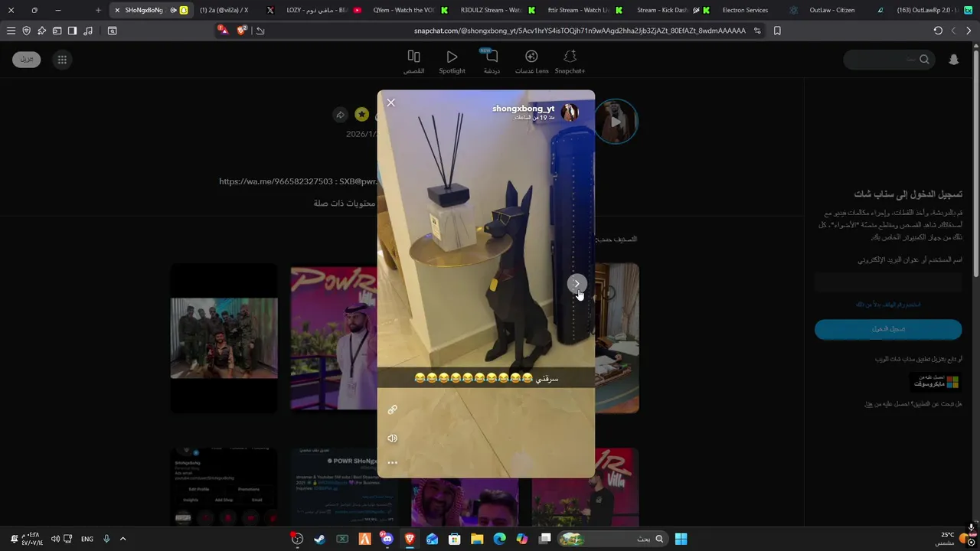980x551 pixels.
Task: Open Steam from the taskbar
Action: pos(319,539)
